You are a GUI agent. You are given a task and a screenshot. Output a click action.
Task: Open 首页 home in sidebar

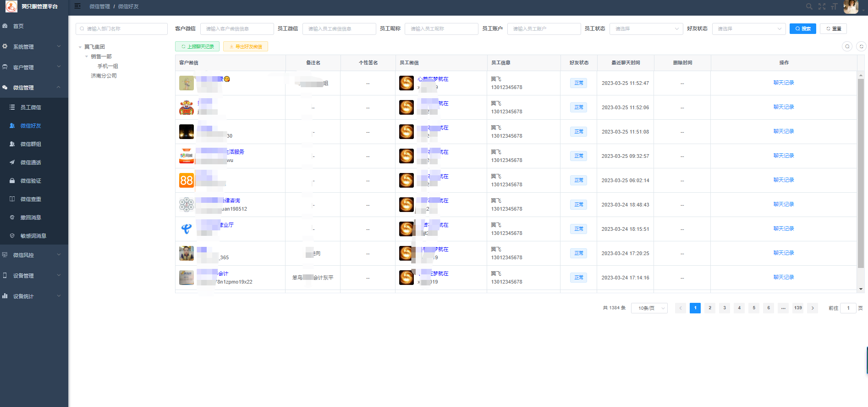click(18, 26)
